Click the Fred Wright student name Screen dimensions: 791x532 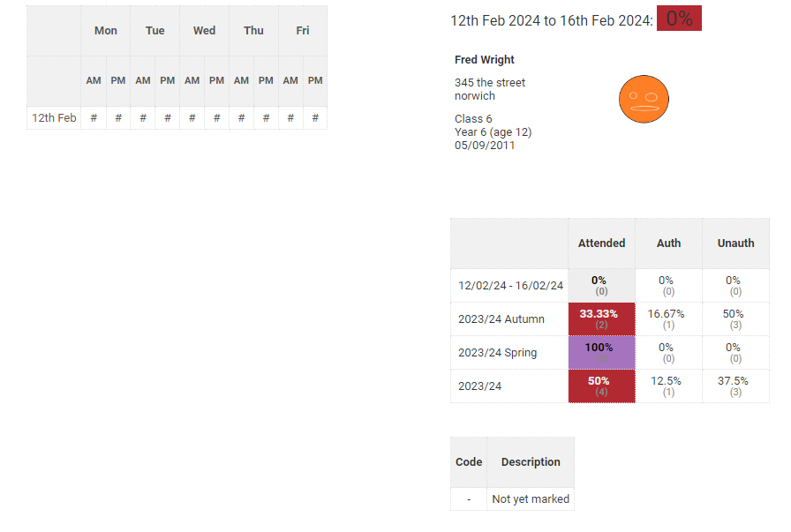pos(485,60)
